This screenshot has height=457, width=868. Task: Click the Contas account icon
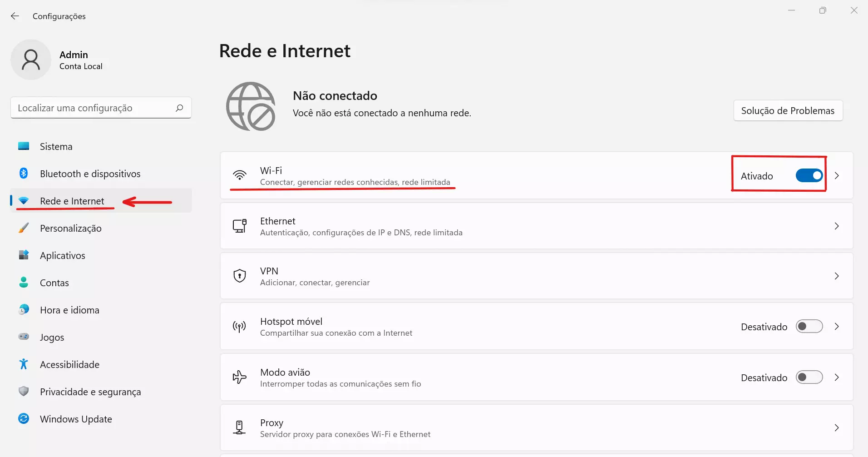point(23,282)
